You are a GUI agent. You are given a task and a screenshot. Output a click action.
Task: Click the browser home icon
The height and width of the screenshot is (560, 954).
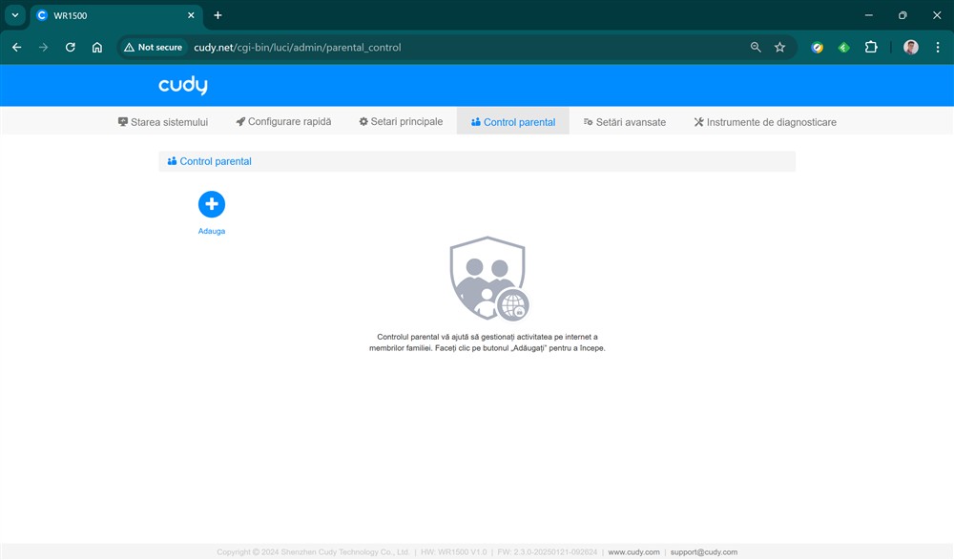point(96,47)
